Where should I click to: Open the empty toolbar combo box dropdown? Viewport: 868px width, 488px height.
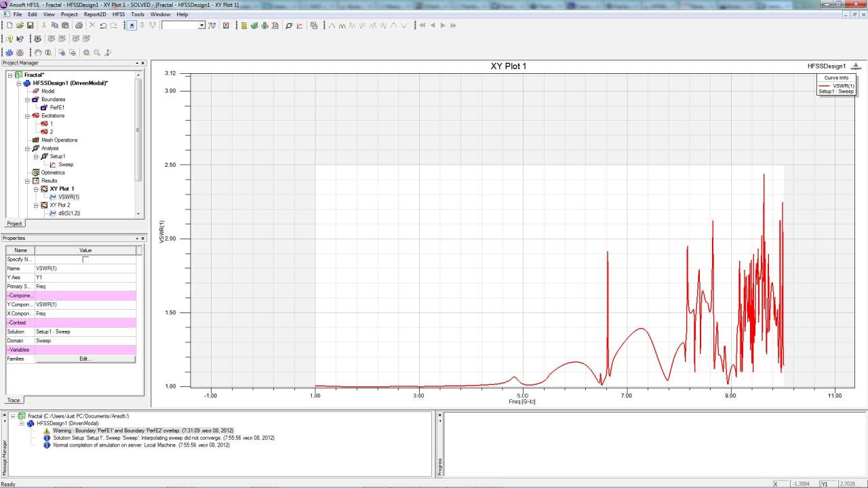(201, 26)
